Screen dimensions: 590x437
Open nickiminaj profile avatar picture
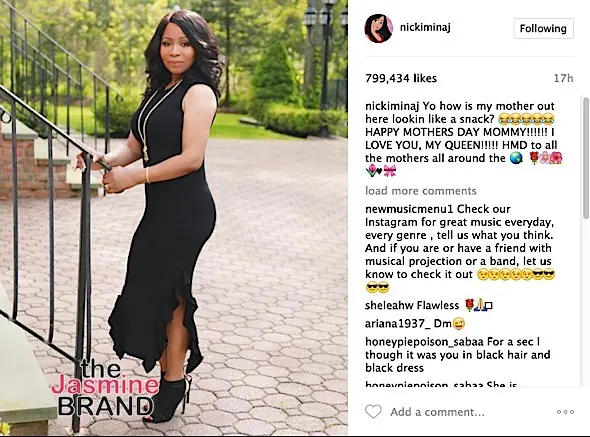(379, 29)
